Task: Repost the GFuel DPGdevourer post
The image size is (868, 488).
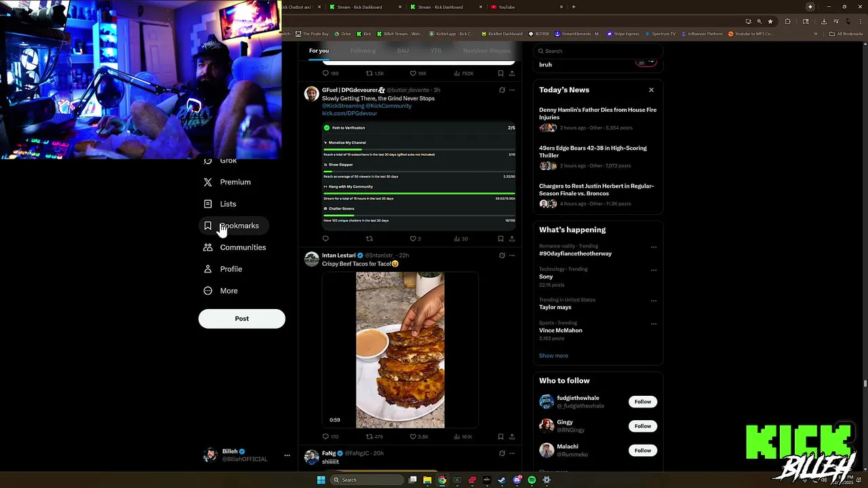Action: point(370,239)
